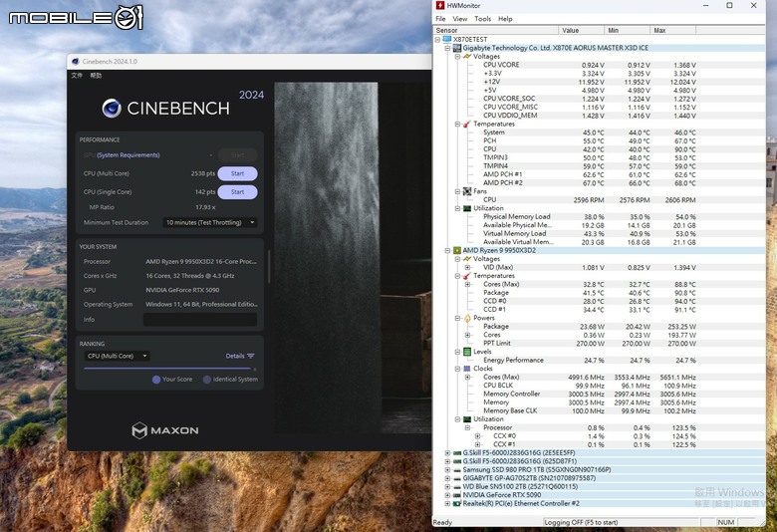
Task: Click the Levels icon
Action: click(467, 352)
